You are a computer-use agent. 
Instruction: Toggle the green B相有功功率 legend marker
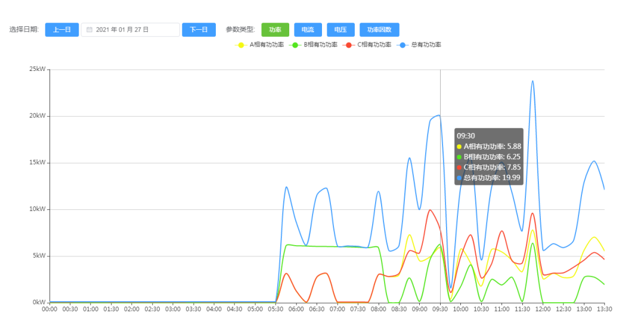point(295,45)
